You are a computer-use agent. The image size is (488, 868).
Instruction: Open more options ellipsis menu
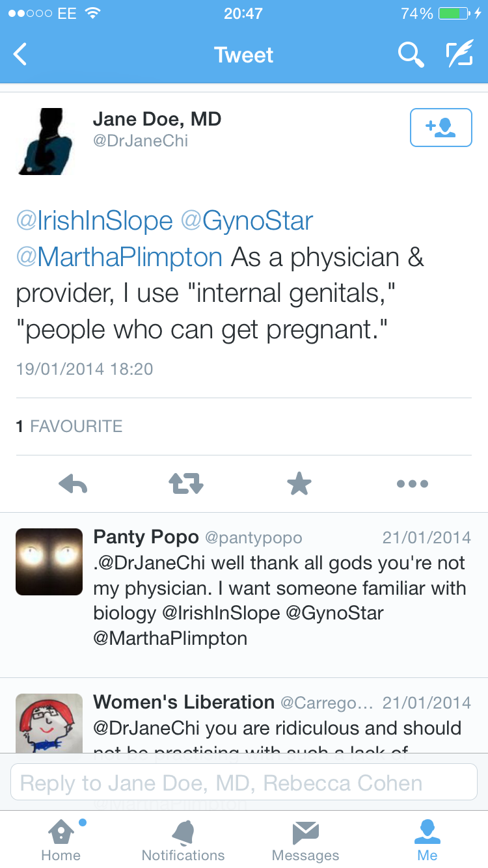click(x=413, y=483)
